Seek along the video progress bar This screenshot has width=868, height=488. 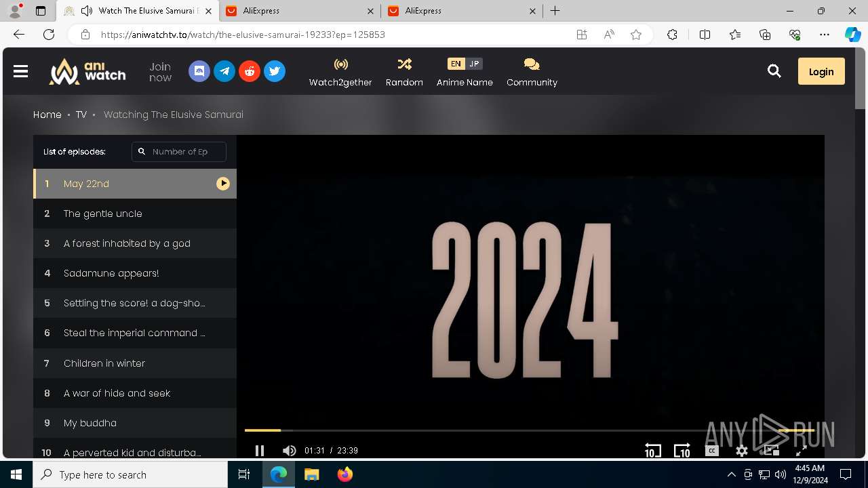[530, 430]
